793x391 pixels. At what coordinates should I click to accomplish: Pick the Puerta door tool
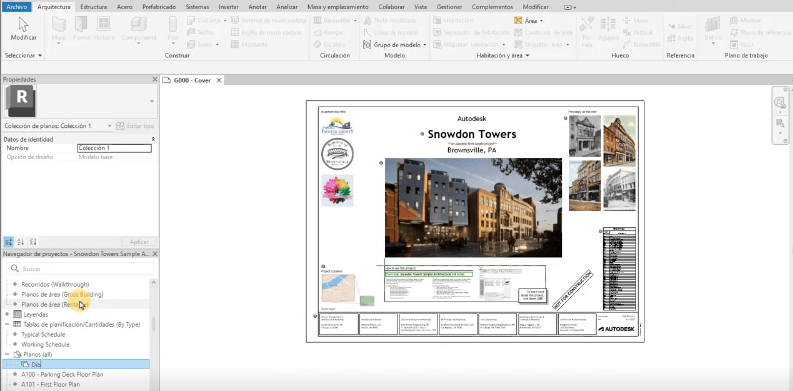point(81,29)
